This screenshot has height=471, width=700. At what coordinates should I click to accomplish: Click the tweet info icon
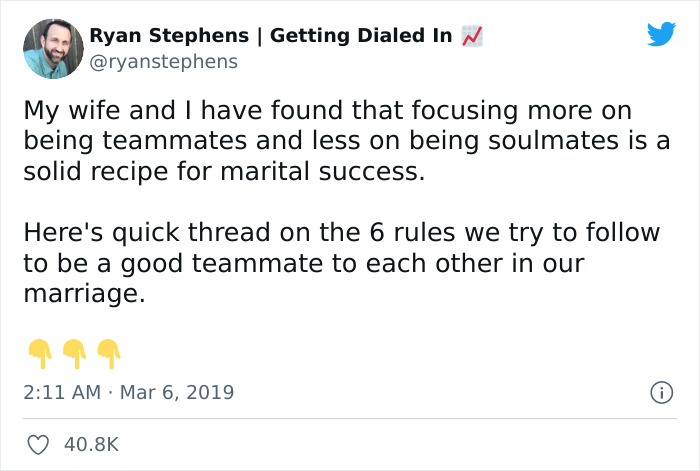pos(660,393)
